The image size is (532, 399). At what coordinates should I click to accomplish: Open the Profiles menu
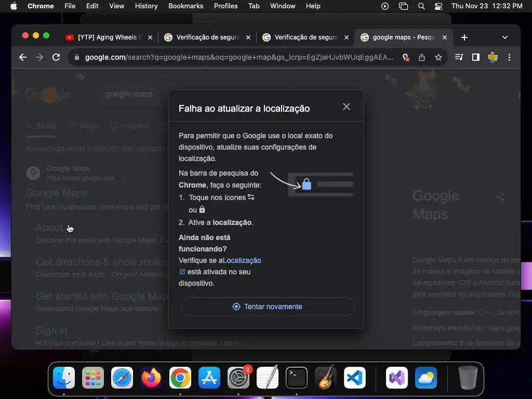point(225,6)
